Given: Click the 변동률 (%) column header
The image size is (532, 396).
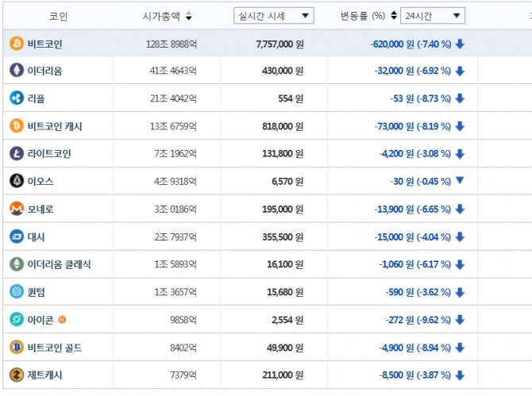Looking at the screenshot, I should [x=362, y=16].
